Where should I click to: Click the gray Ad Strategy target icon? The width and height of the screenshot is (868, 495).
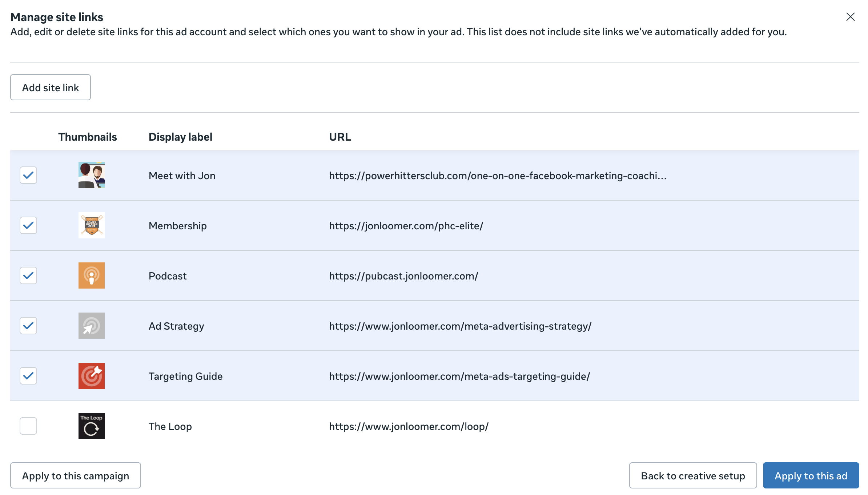coord(91,326)
